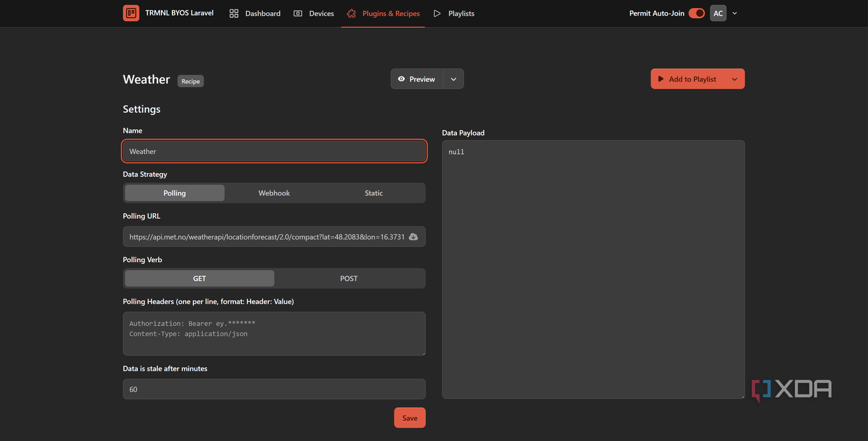Click the Preview button
Viewport: 868px width, 441px height.
pyautogui.click(x=417, y=79)
